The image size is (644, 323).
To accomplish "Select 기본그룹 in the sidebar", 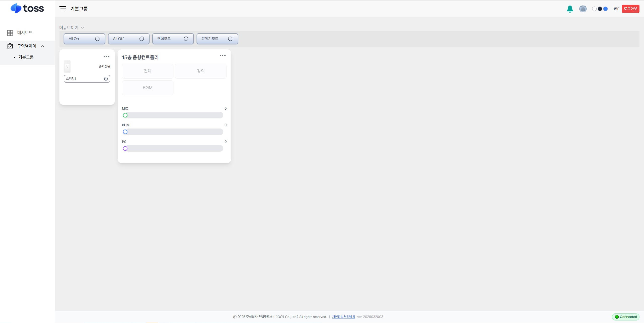I will pyautogui.click(x=26, y=57).
